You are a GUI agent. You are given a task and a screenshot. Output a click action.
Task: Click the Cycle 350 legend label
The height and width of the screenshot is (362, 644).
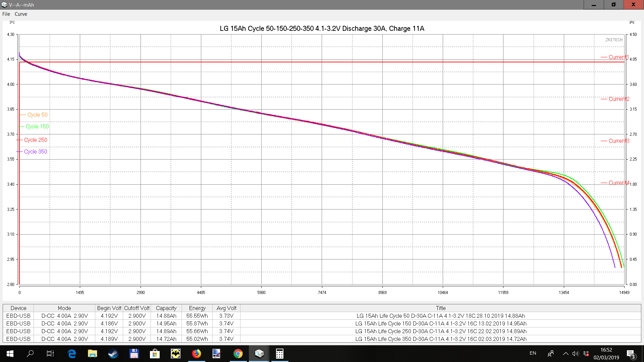[36, 152]
